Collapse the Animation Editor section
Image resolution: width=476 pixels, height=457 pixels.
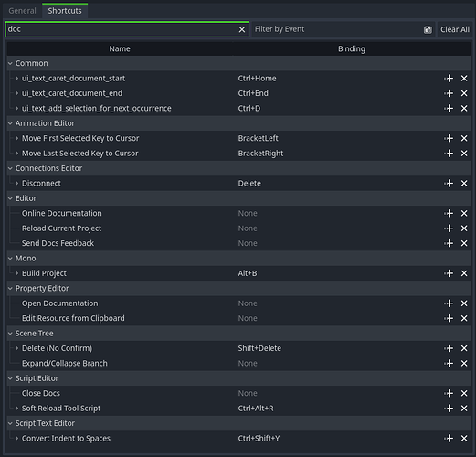click(10, 123)
